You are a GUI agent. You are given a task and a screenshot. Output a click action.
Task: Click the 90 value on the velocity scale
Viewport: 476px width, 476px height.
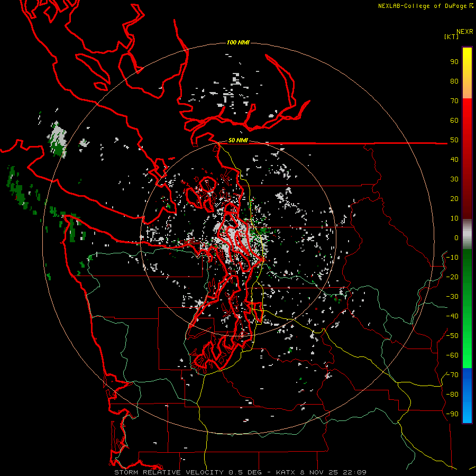pos(454,62)
